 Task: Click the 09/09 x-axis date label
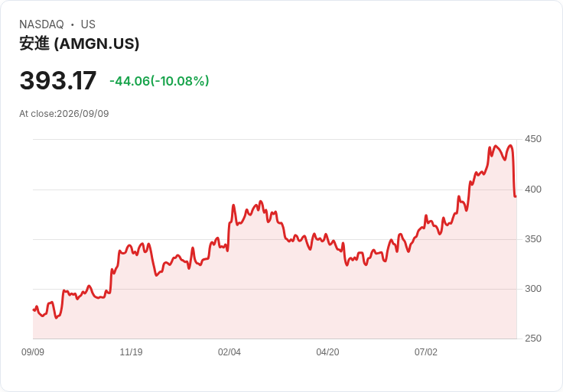coord(33,352)
